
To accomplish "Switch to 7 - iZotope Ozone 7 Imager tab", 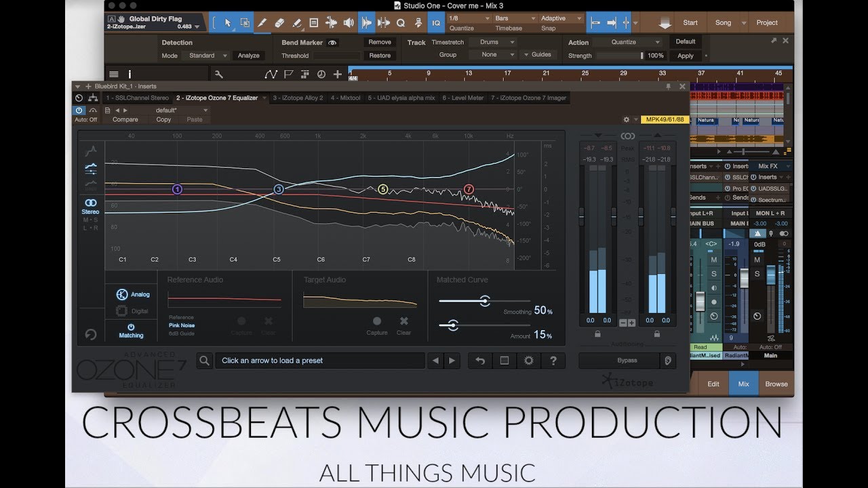I will [x=528, y=98].
